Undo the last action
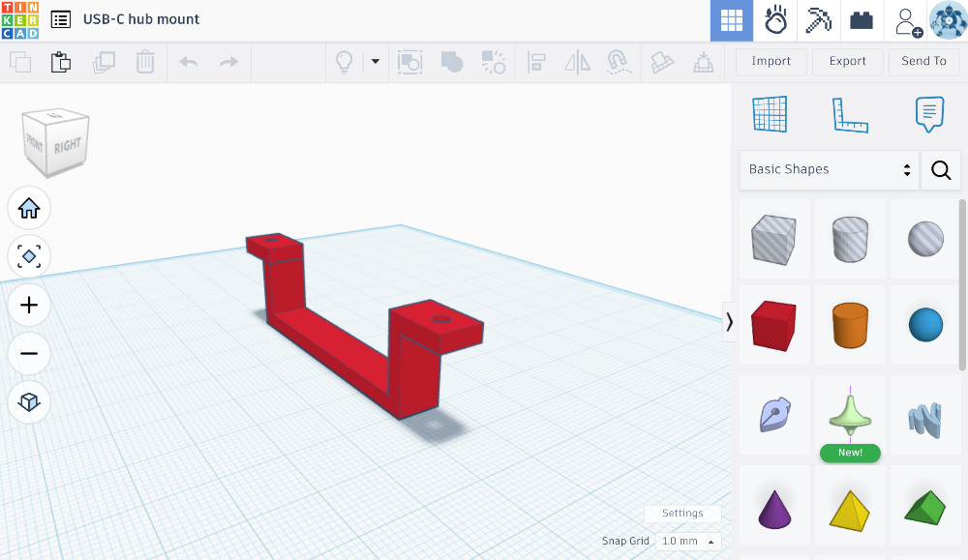This screenshot has width=968, height=560. point(190,62)
